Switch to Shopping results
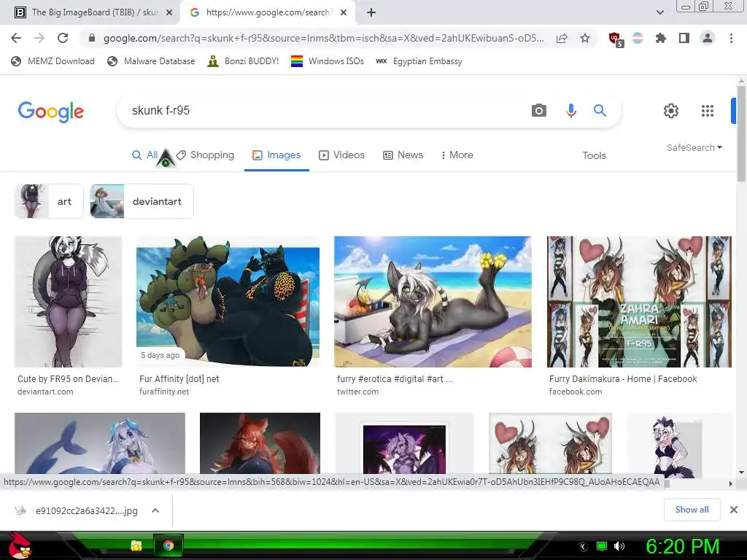The width and height of the screenshot is (747, 560). (205, 155)
